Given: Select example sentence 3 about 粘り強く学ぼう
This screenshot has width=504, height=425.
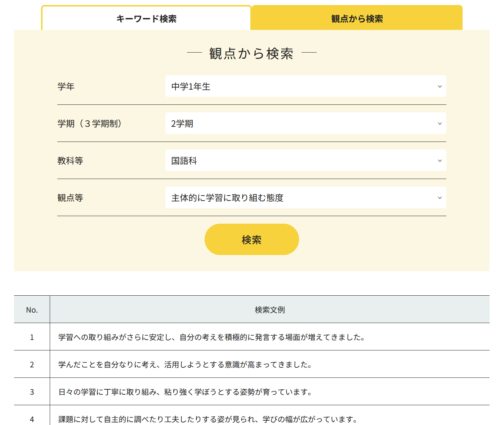Looking at the screenshot, I should (x=185, y=392).
